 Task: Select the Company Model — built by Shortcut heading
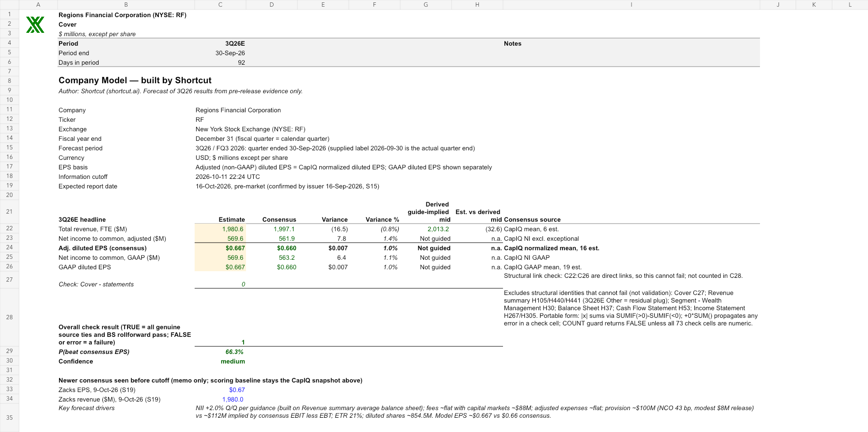135,80
